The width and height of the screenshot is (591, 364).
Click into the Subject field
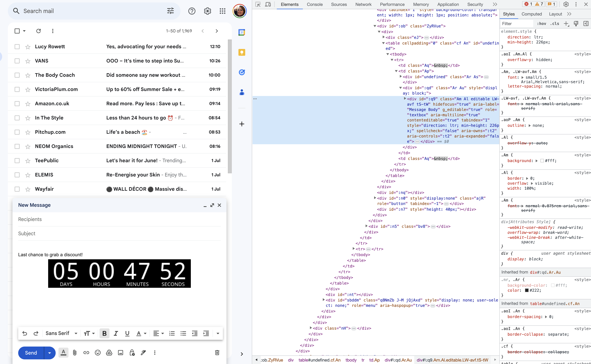tap(119, 233)
